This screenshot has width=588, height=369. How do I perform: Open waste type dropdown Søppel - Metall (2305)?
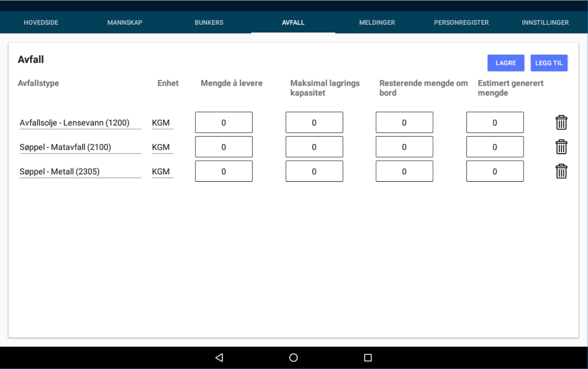(80, 172)
